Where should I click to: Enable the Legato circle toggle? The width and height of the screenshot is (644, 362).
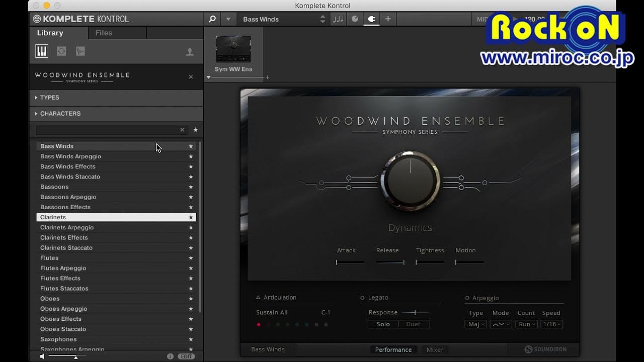coord(362,298)
